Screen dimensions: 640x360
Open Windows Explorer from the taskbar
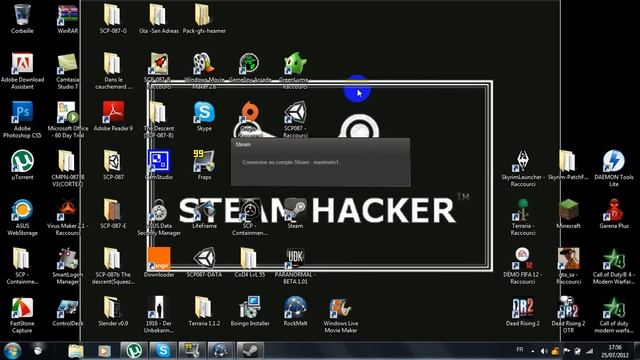(76, 351)
